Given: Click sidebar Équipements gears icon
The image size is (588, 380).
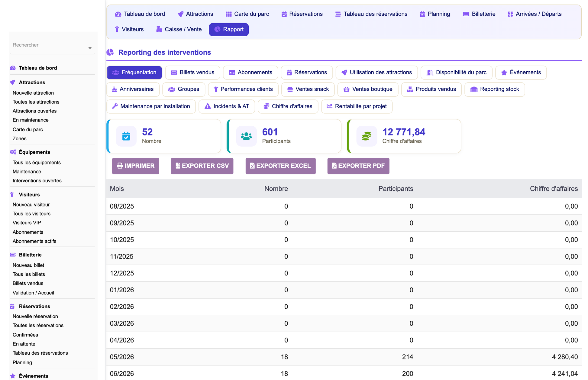Looking at the screenshot, I should pyautogui.click(x=13, y=152).
